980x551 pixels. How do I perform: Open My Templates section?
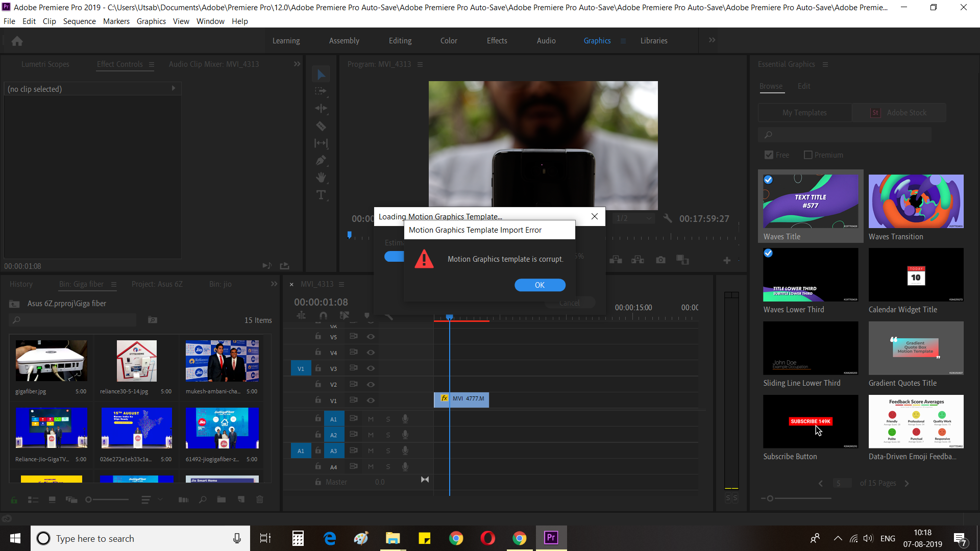point(804,113)
